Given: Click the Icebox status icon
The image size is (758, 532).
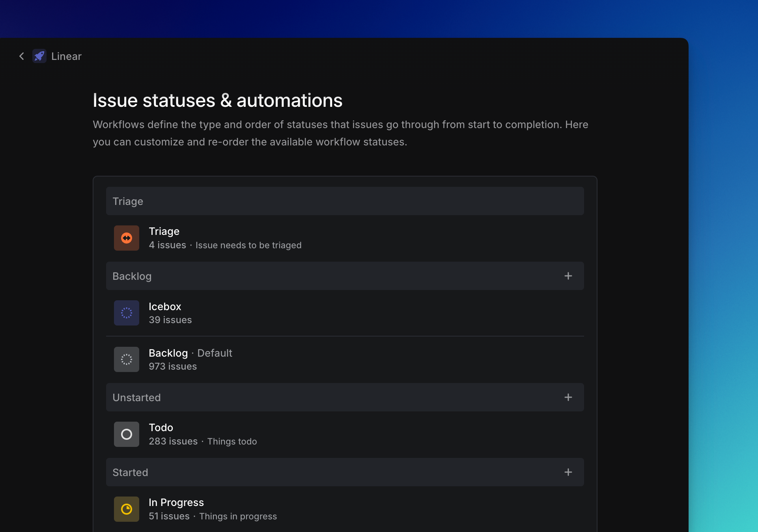Looking at the screenshot, I should 126,313.
